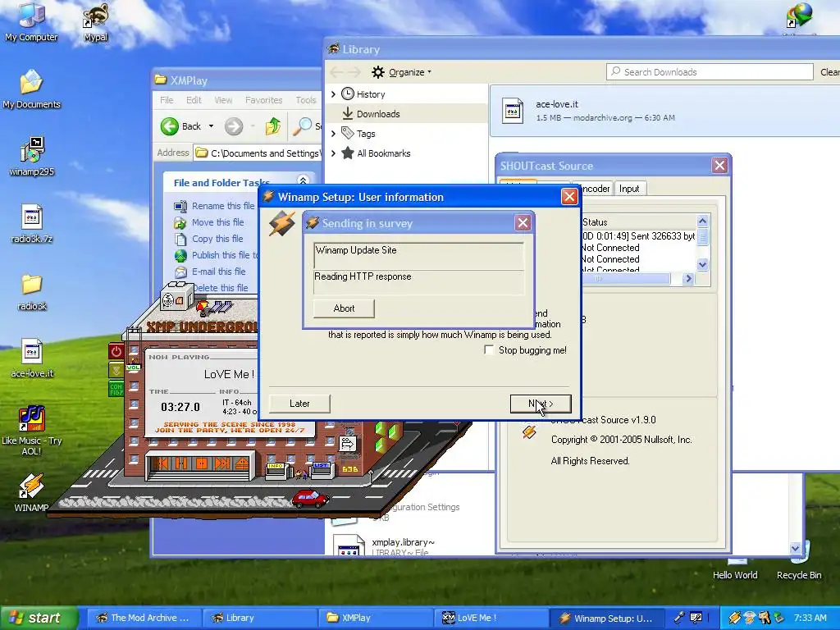Click the microphone icon on the taskbar
The height and width of the screenshot is (630, 840).
click(x=678, y=618)
